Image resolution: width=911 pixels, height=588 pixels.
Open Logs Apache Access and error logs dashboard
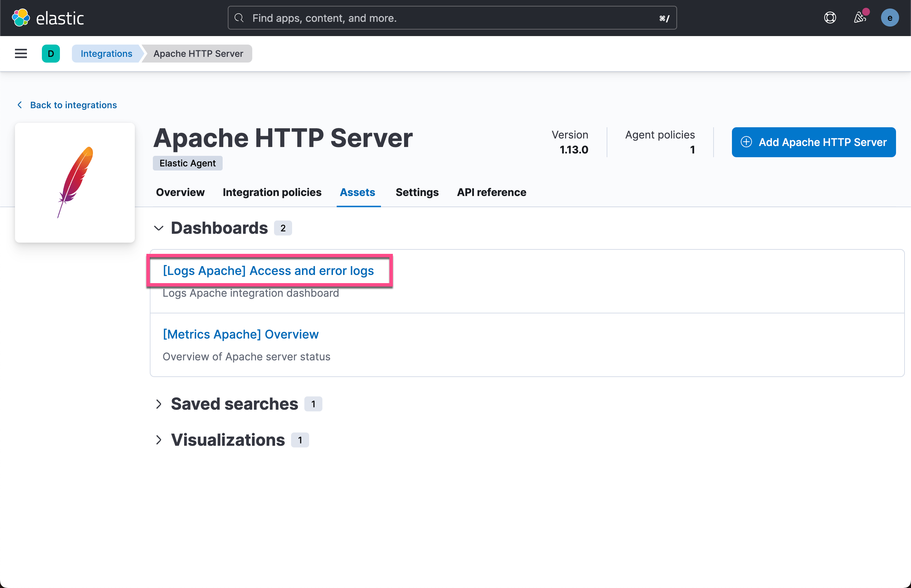268,271
